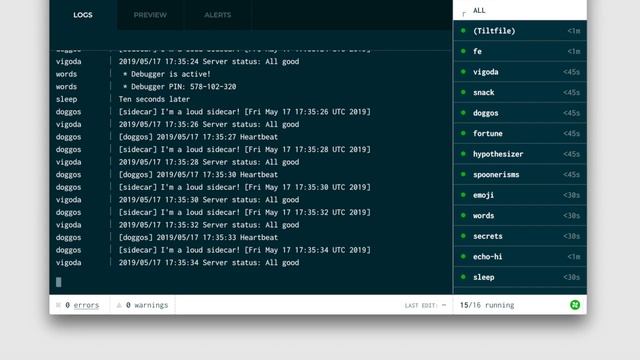
Task: Click green status dot next to vigoda
Action: [463, 71]
